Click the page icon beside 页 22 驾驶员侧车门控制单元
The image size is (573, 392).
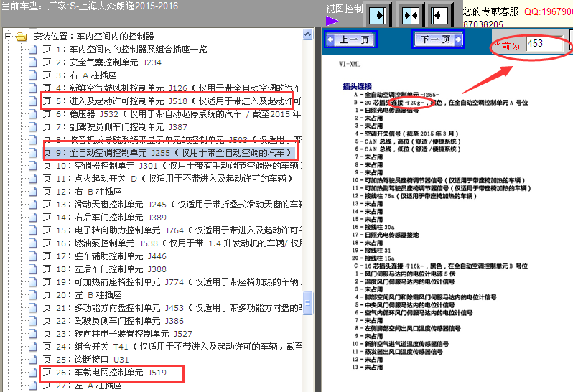[33, 321]
